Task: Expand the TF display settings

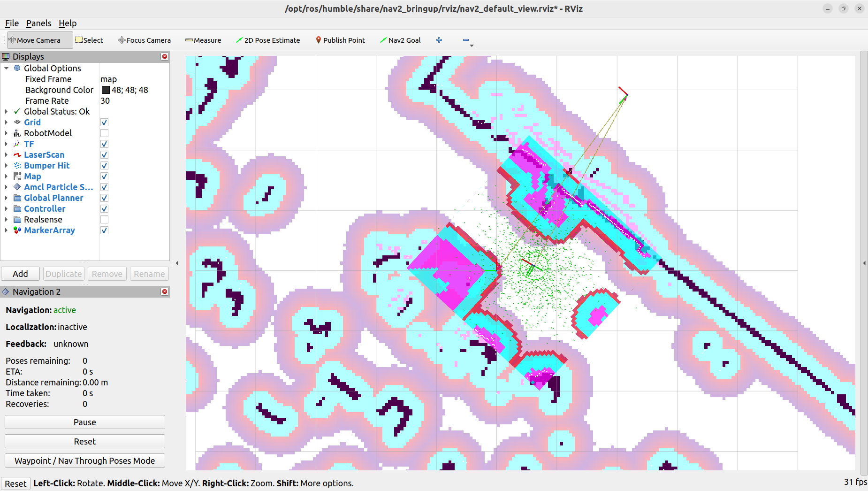Action: (7, 144)
